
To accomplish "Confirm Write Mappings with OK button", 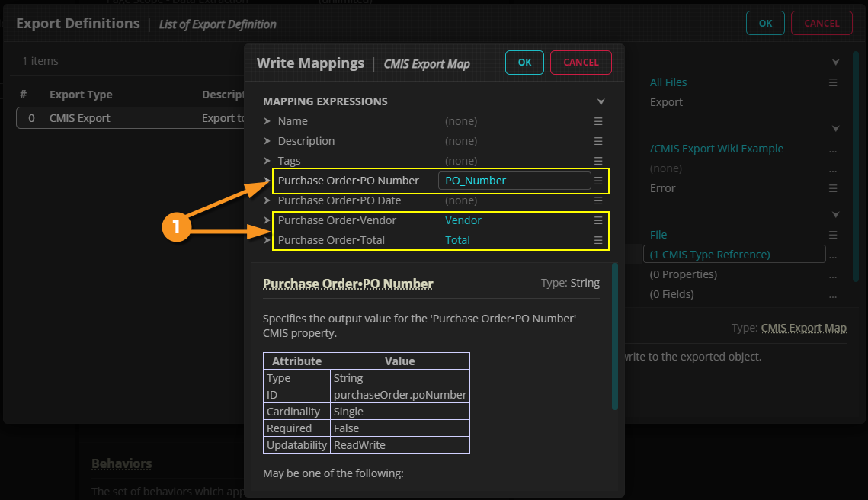I will [524, 62].
